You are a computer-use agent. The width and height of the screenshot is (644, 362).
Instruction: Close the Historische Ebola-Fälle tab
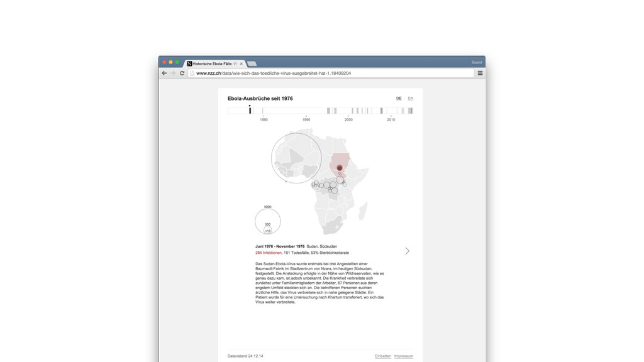point(241,63)
